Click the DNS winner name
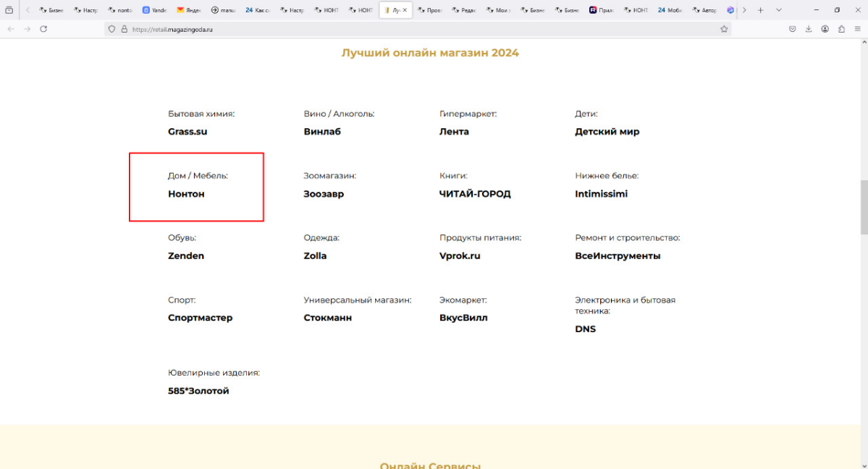The width and height of the screenshot is (868, 469). point(585,329)
